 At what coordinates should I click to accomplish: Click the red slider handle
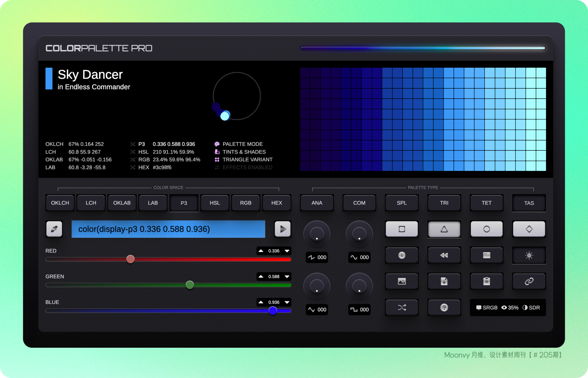tap(130, 259)
